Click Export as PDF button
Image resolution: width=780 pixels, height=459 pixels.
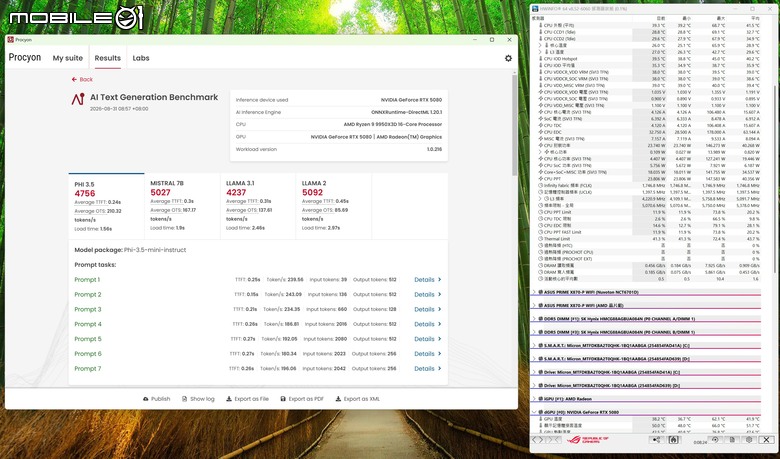click(x=302, y=399)
